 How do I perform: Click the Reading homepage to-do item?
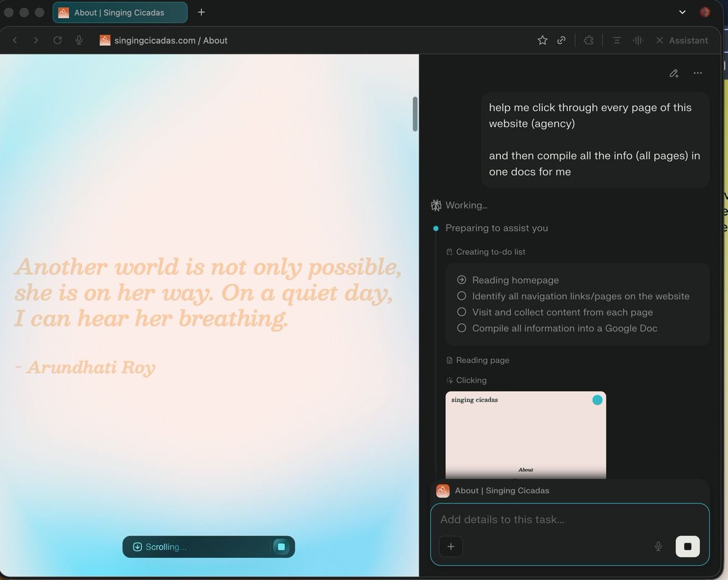click(x=515, y=280)
